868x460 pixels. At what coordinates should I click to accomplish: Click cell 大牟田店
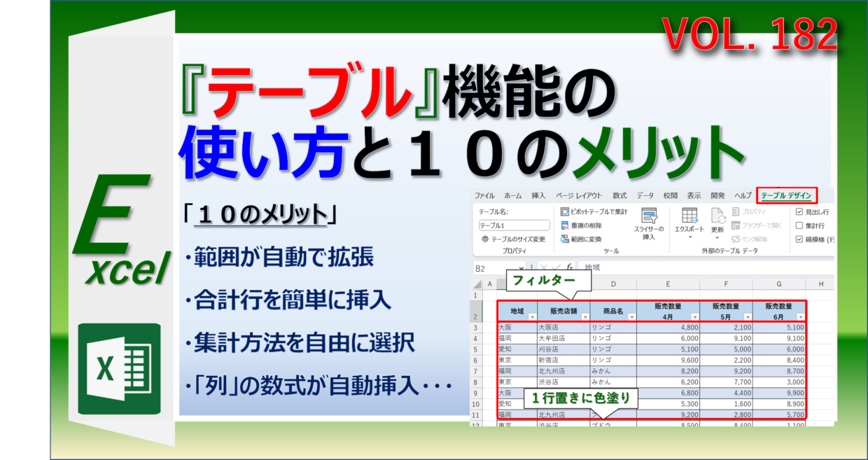(563, 338)
